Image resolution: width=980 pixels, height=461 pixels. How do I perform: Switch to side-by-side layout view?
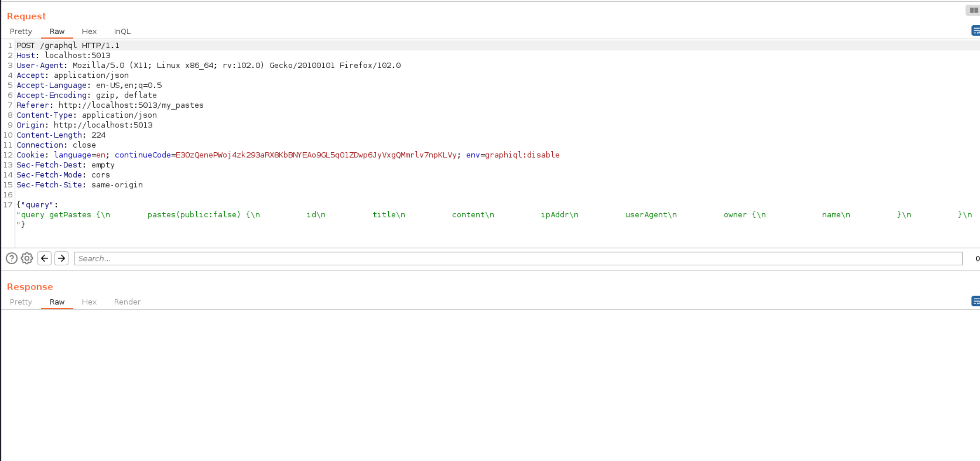click(x=973, y=10)
